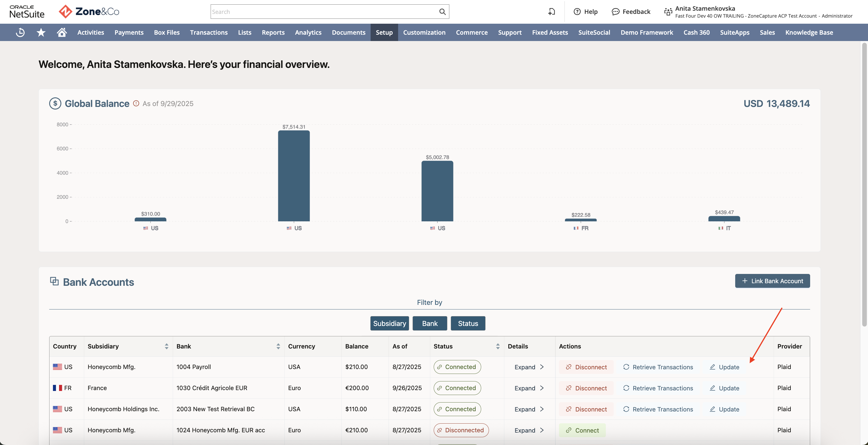The height and width of the screenshot is (445, 868).
Task: Disconnect the 2003 New Test Retrieval BC account
Action: (586, 409)
